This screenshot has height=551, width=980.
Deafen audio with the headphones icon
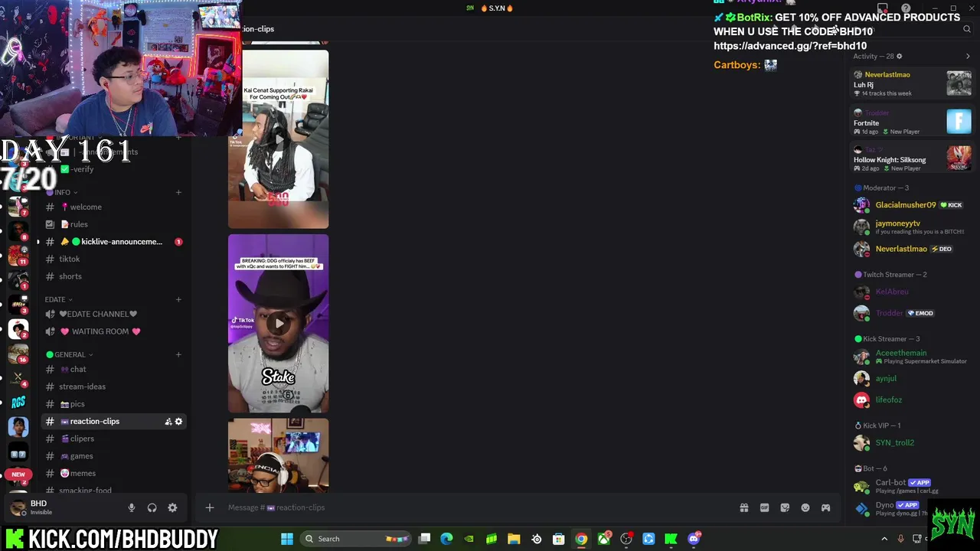click(x=152, y=507)
